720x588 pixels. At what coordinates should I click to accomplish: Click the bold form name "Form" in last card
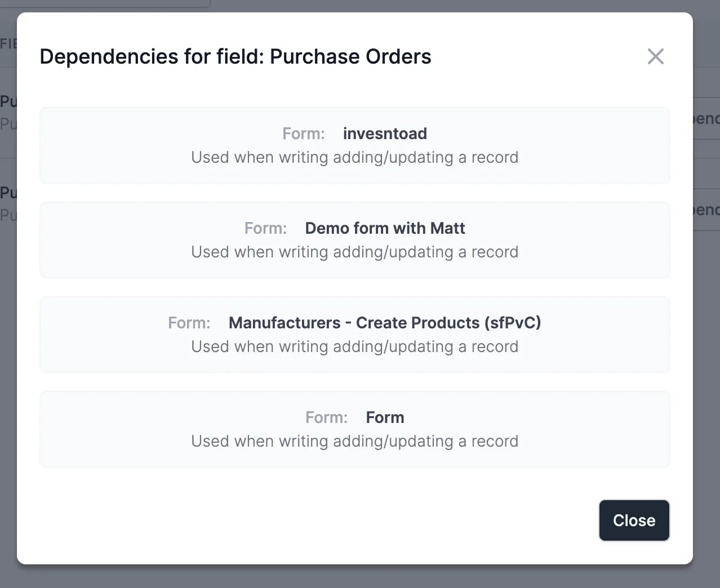[385, 417]
